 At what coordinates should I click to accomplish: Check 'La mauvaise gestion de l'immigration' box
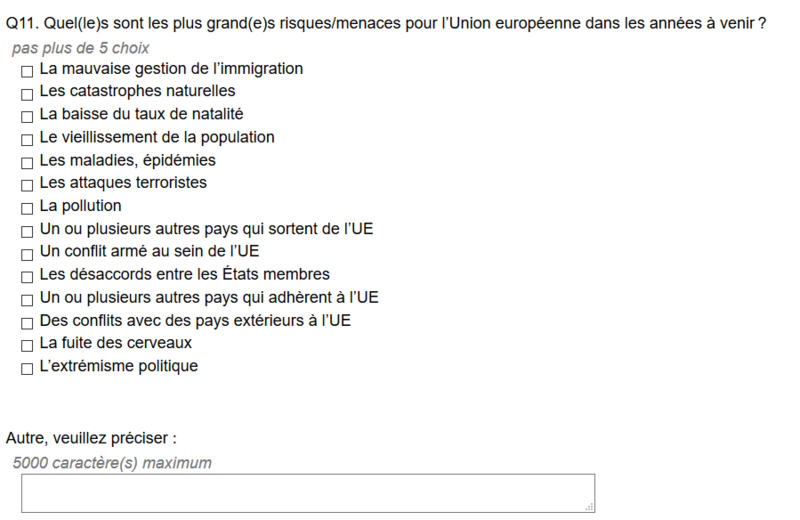(x=27, y=71)
